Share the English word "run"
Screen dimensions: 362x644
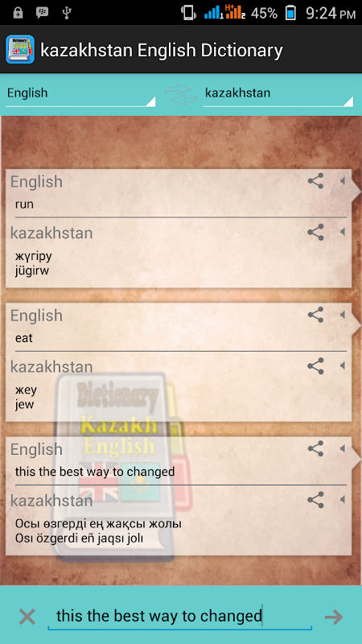[315, 180]
